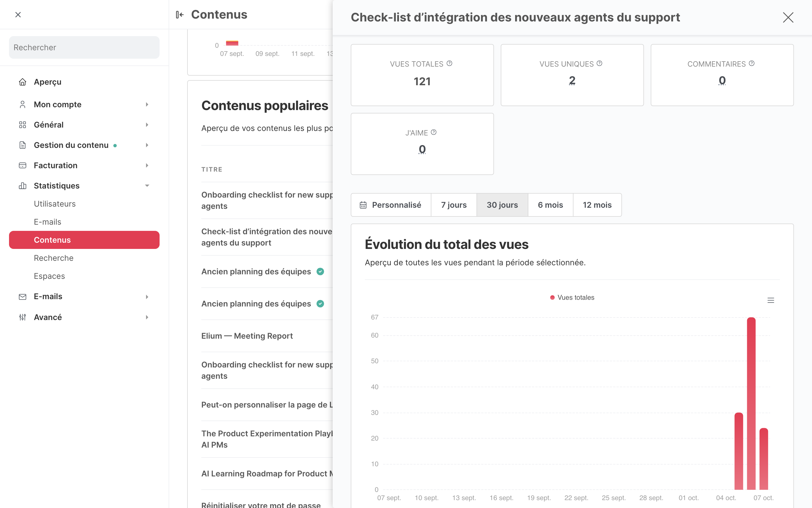Screen dimensions: 812x508
Task: Open first Ancien planning des équipes row
Action: pyautogui.click(x=256, y=271)
